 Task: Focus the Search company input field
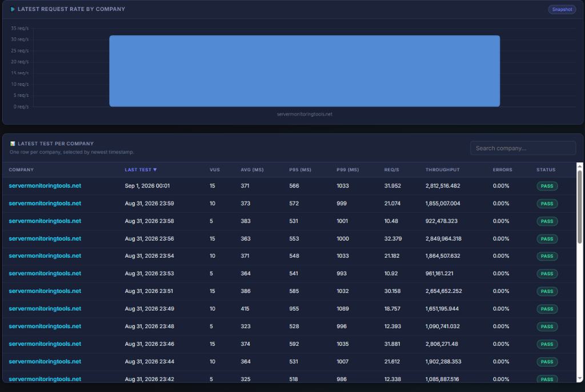[523, 148]
